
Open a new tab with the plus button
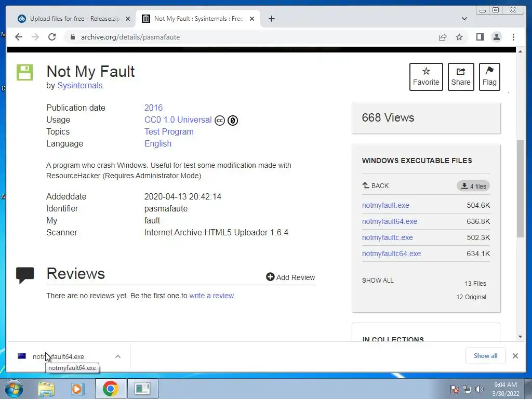click(x=271, y=19)
